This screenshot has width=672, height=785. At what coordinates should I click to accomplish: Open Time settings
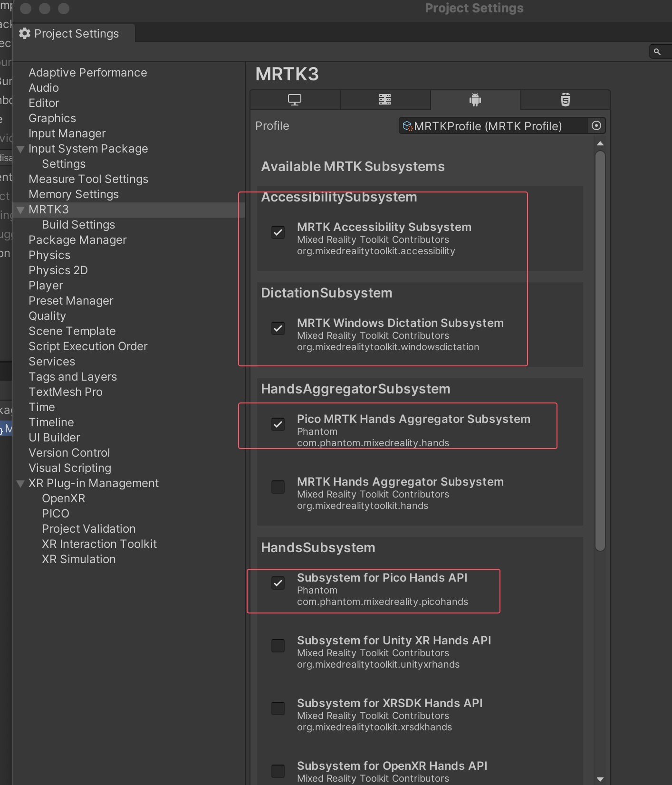(42, 407)
